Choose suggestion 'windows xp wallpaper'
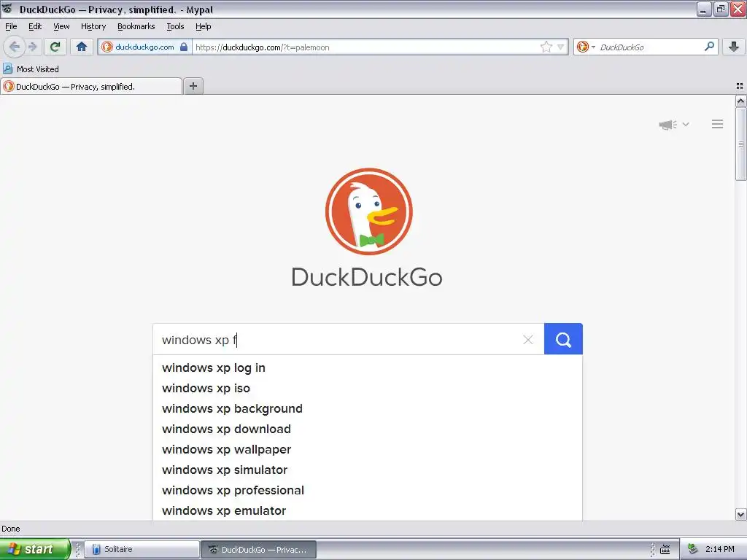 click(x=368, y=449)
